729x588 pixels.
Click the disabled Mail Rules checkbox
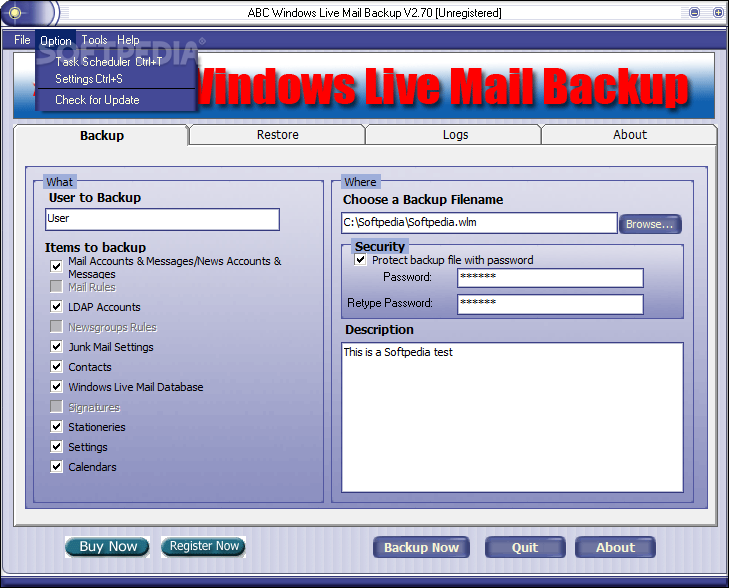[56, 286]
